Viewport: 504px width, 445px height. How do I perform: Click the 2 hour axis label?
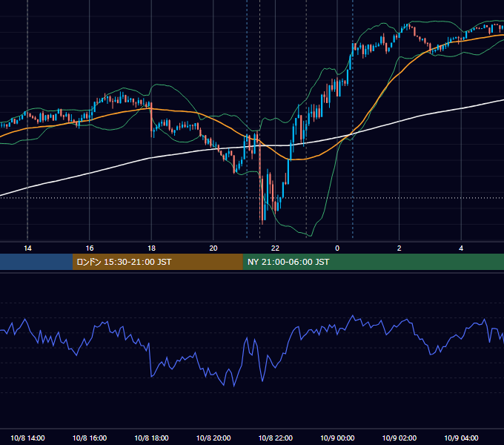tap(399, 248)
